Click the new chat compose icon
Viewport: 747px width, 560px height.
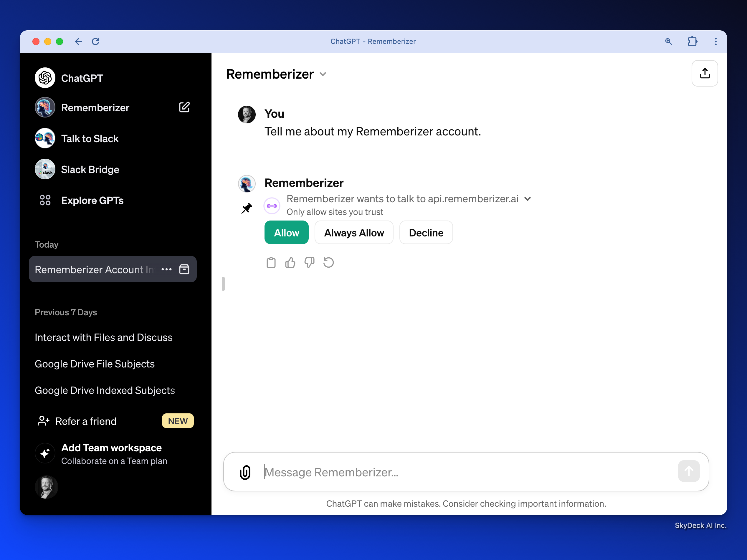pyautogui.click(x=184, y=107)
